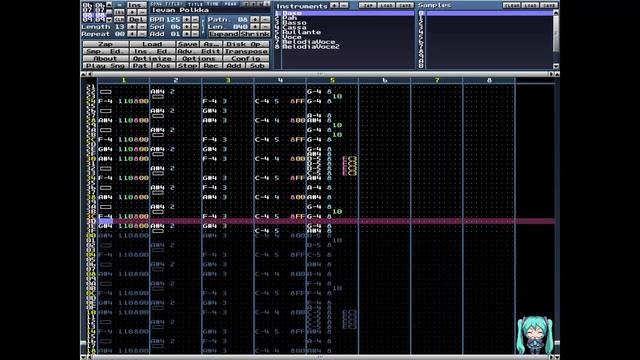Select the PEAK display mode
Screen dimensions: 640x360
click(230, 4)
